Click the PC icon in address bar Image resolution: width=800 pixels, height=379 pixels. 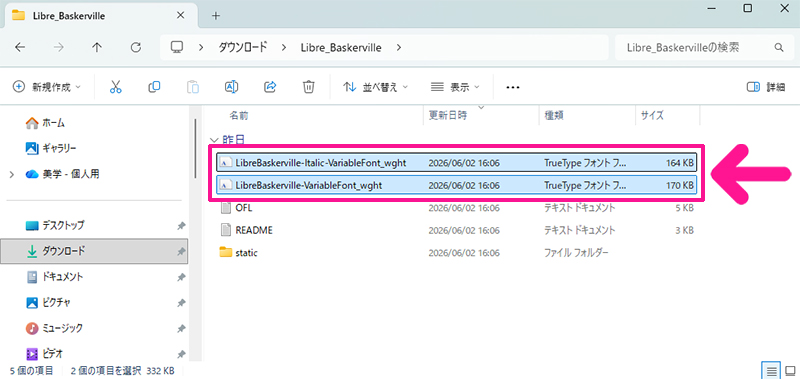click(x=177, y=47)
